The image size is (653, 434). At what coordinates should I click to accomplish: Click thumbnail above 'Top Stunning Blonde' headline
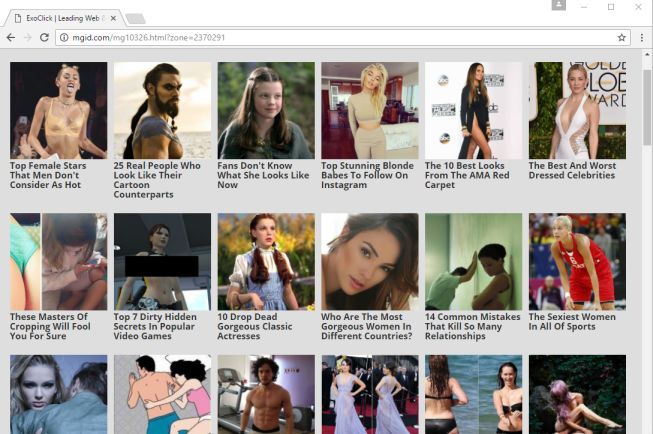[x=369, y=110]
